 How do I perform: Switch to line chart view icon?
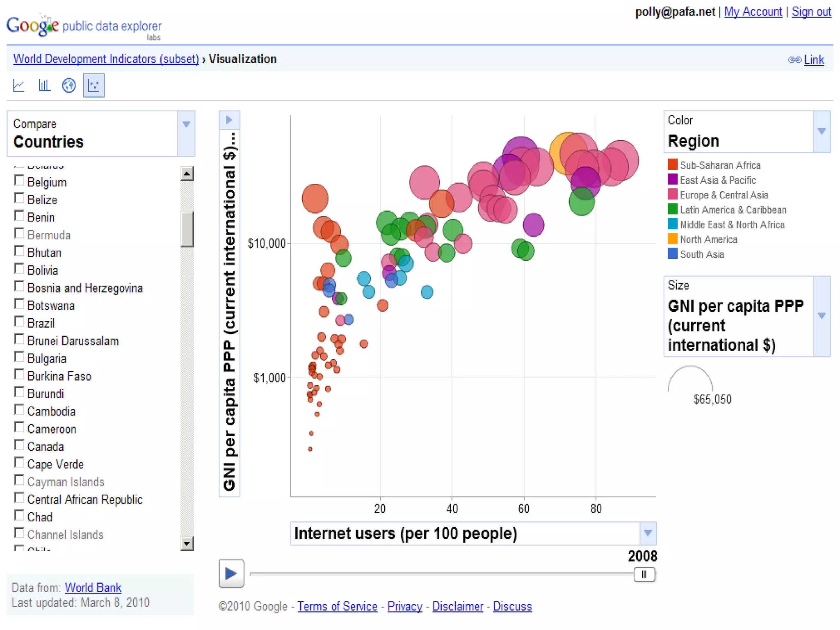click(19, 85)
